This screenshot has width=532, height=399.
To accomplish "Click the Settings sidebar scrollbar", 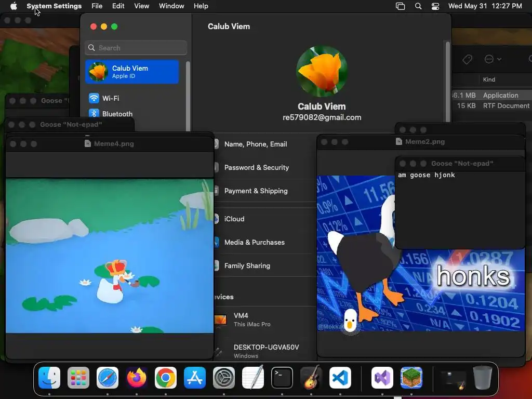I will (x=188, y=96).
